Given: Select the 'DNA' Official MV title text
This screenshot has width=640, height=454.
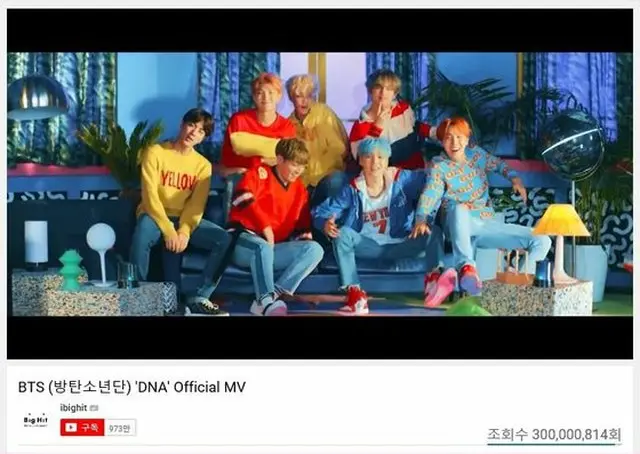Looking at the screenshot, I should (190, 387).
